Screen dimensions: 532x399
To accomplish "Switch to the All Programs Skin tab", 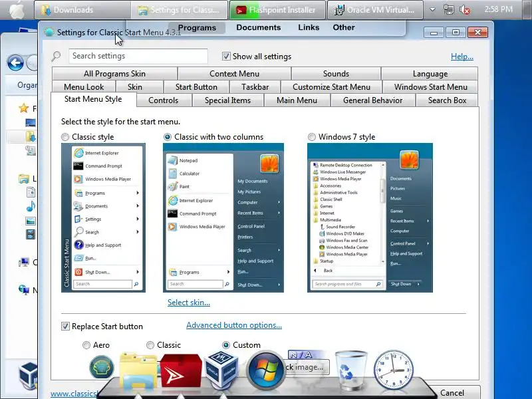I will point(114,74).
